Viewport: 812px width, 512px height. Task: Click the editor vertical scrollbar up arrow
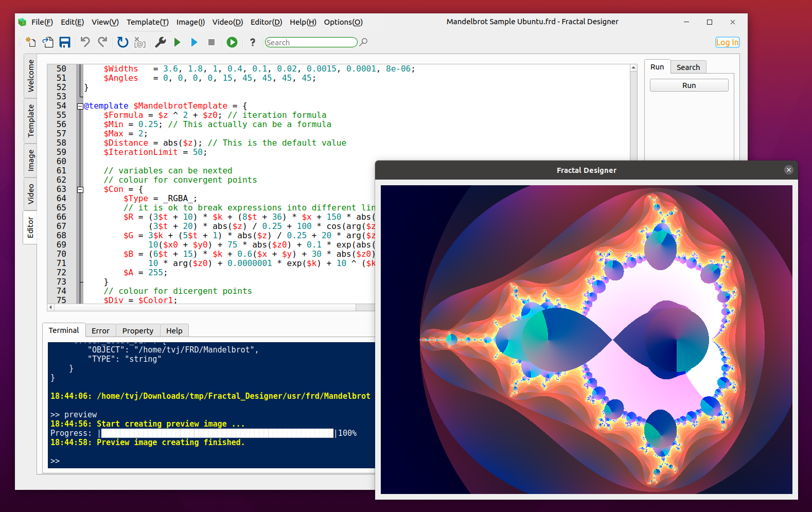coord(633,68)
